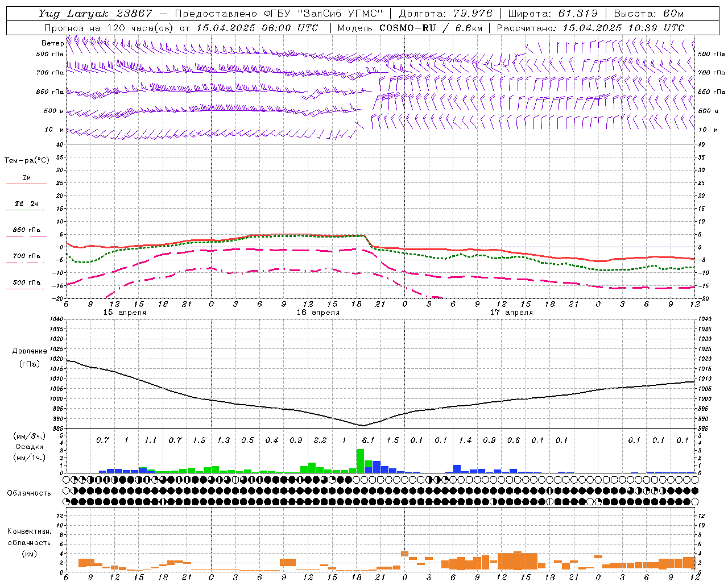This screenshot has width=728, height=582.
Task: Click the (мм/1ч.) precipitation unit label
Action: coord(30,458)
